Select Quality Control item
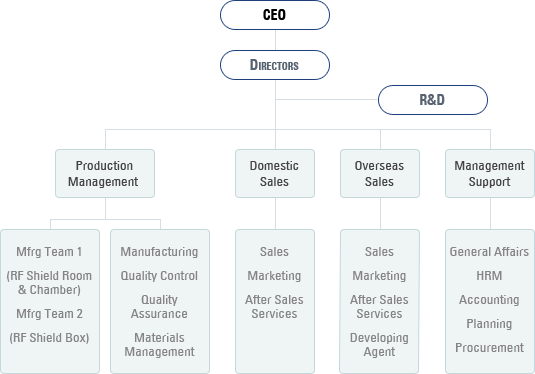This screenshot has width=535, height=374. tap(159, 276)
